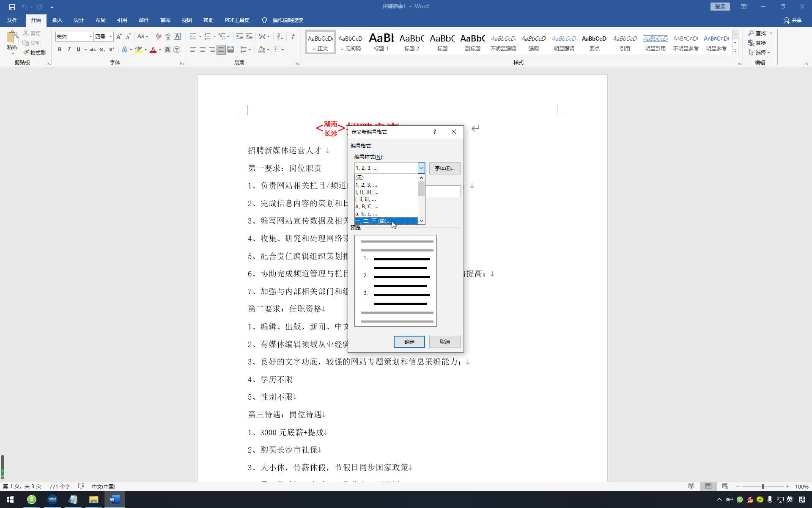Click the highlight color yellow swatch button
This screenshot has height=508, width=812.
point(139,50)
